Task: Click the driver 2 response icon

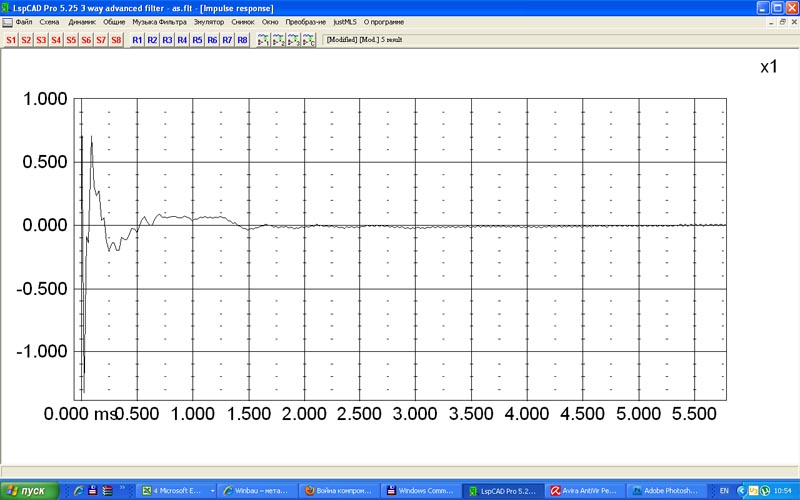Action: coord(279,40)
